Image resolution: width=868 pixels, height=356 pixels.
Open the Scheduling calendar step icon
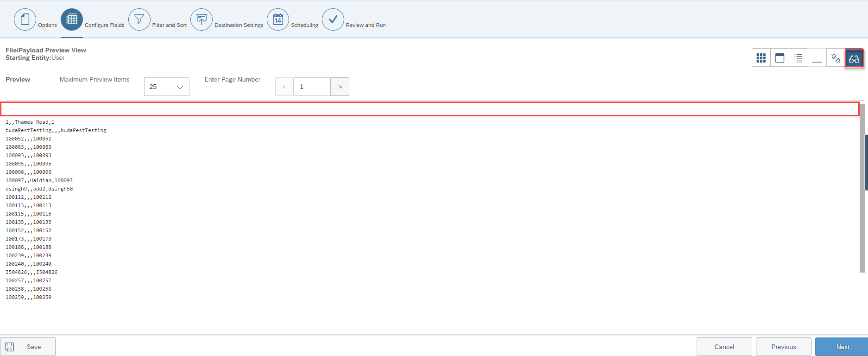tap(278, 19)
